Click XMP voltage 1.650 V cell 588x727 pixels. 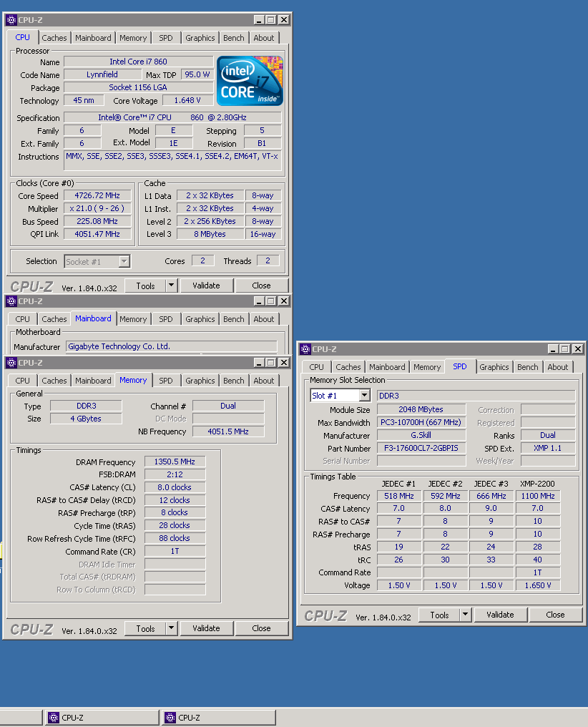point(538,585)
